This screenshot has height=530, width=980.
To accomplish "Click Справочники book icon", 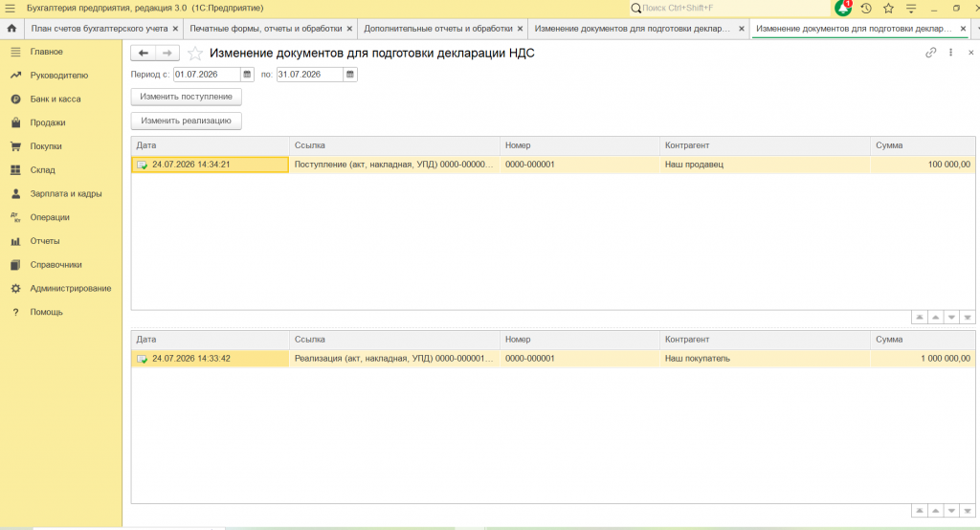I will (15, 265).
